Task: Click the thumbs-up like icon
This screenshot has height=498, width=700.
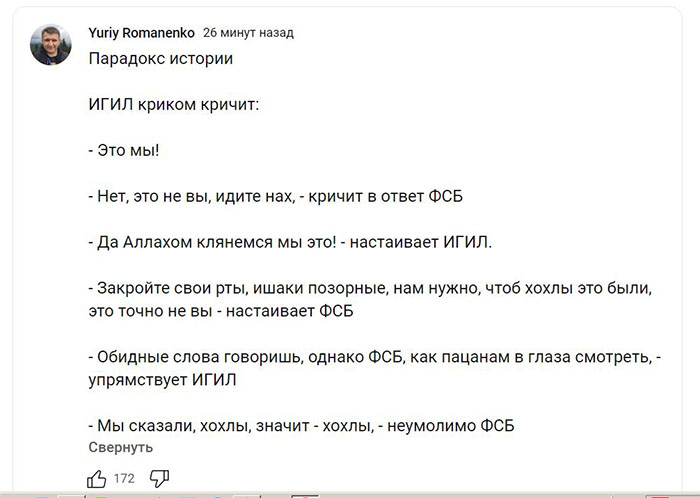Action: click(97, 478)
